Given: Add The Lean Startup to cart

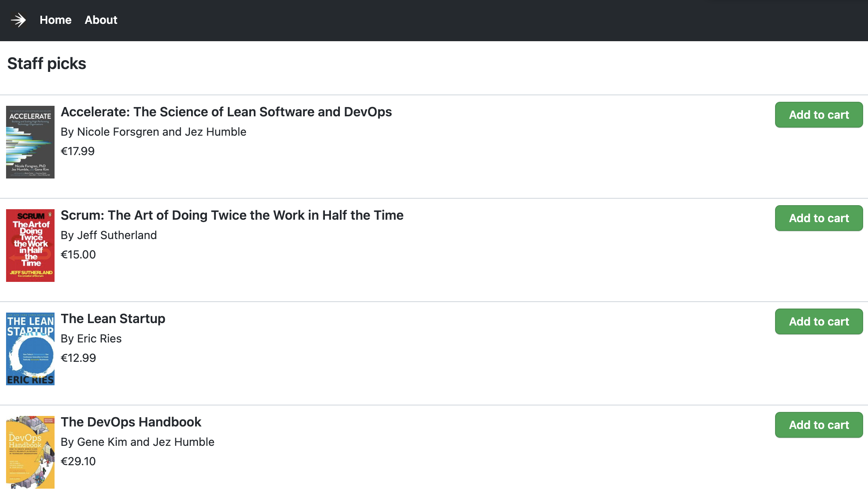Looking at the screenshot, I should pos(819,321).
